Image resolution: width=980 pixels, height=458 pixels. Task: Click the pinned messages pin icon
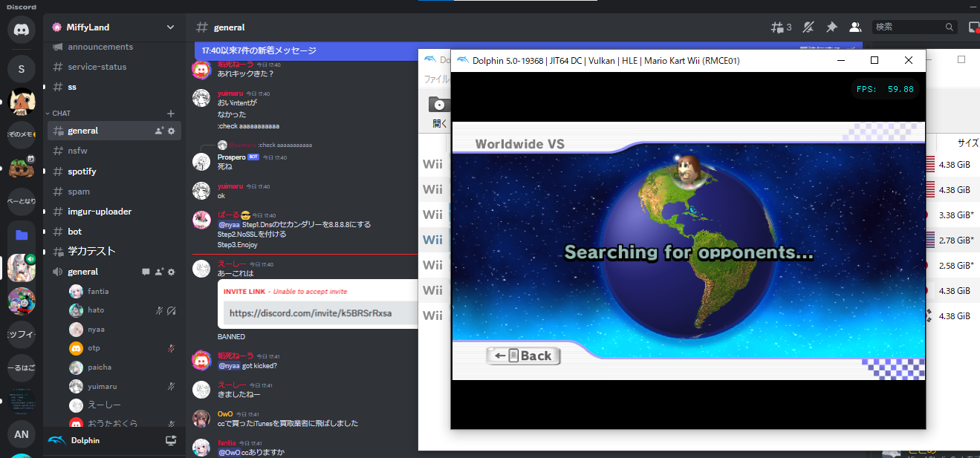coord(831,27)
